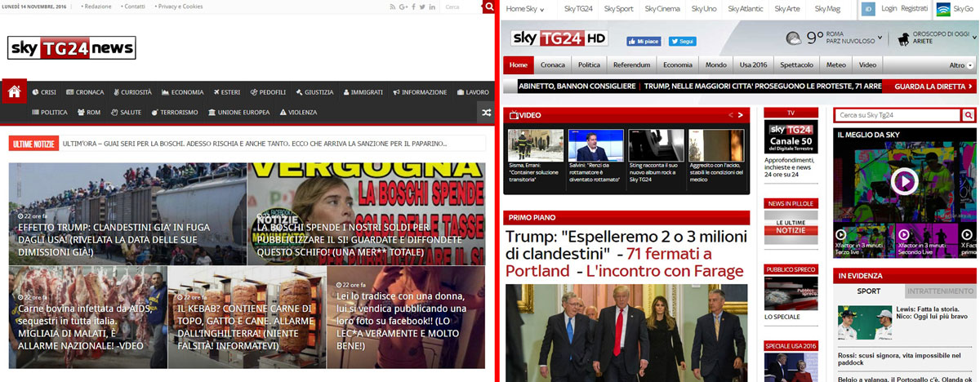Click the cloudy weather icon
Viewport: 980px width, 382px height.
793,38
